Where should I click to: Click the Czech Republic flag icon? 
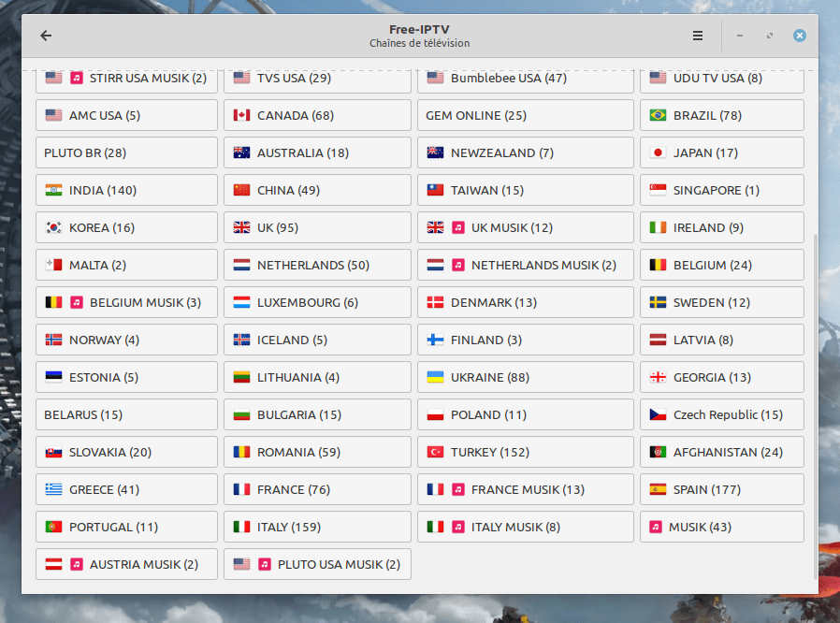tap(658, 414)
